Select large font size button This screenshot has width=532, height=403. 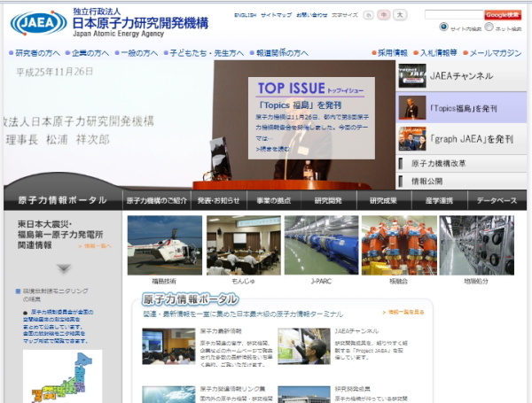[x=399, y=15]
